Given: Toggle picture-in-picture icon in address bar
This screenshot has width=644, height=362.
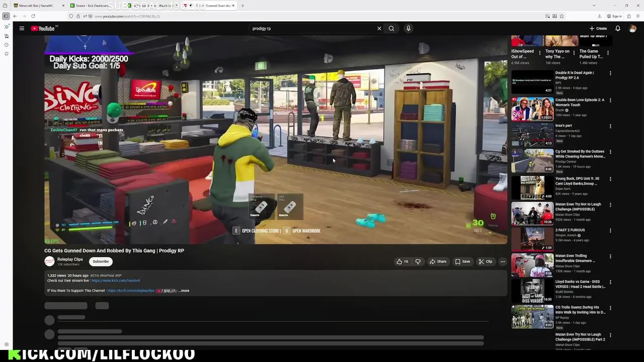Looking at the screenshot, I should (547, 16).
